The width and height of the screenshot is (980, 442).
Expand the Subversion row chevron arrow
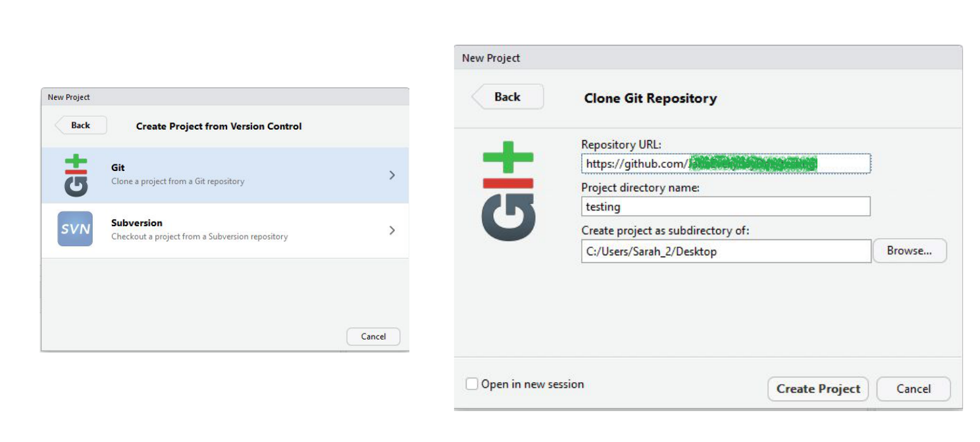click(x=392, y=230)
